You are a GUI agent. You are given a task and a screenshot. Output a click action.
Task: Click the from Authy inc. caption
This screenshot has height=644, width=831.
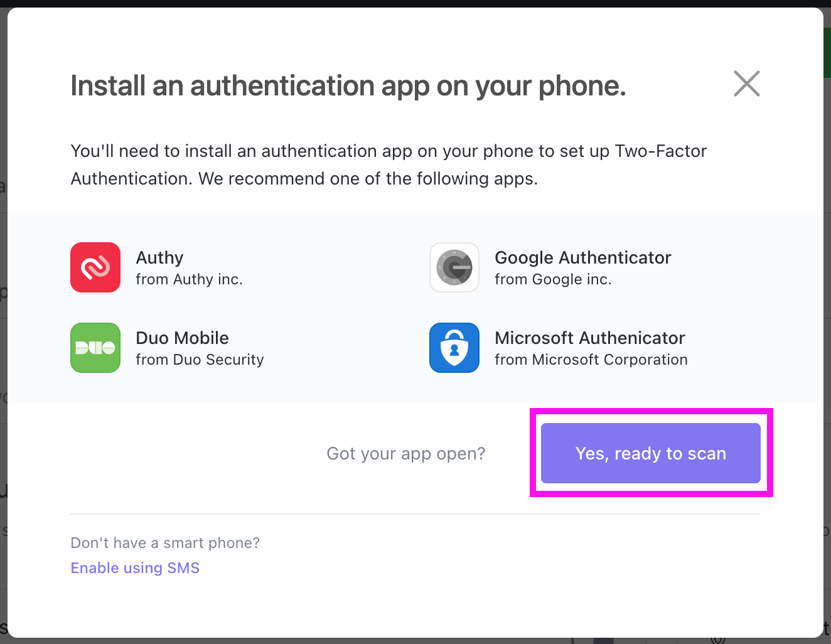(x=189, y=279)
